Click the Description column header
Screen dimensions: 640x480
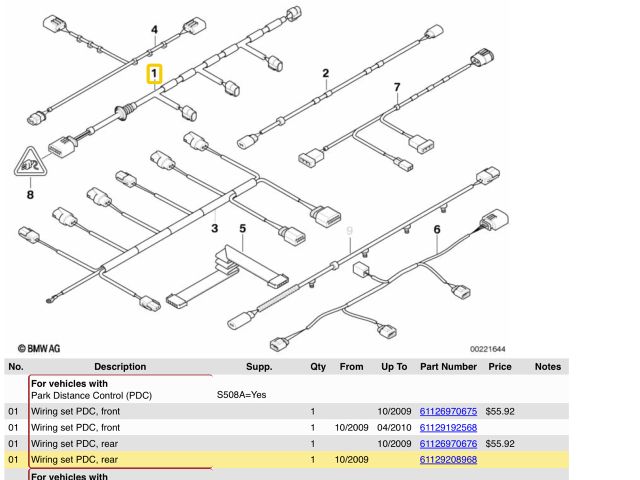click(x=120, y=367)
